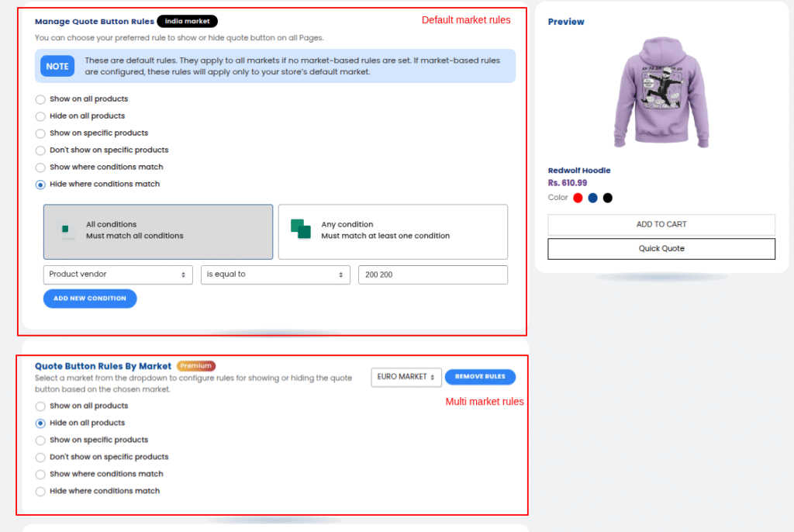Select "Show on all products" in default rules
Screen dimensions: 794x532
40,99
